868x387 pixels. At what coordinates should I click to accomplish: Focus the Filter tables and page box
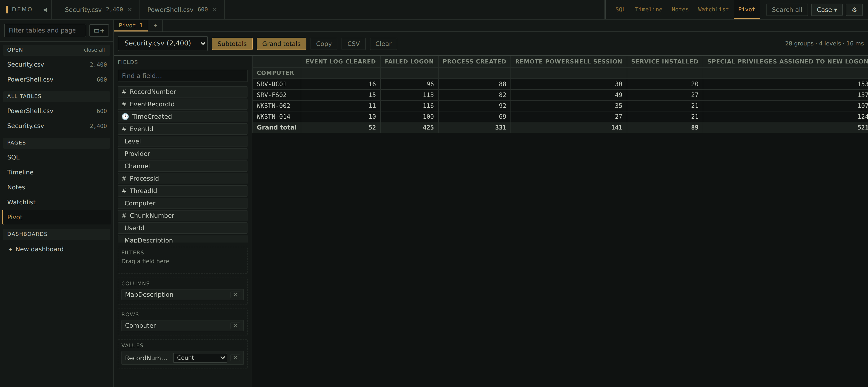point(45,31)
